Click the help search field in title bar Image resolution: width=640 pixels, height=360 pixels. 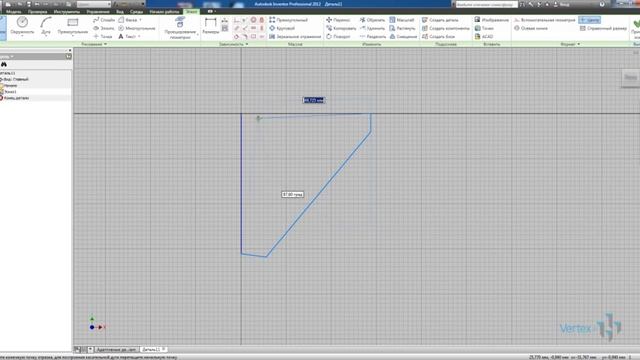(x=487, y=4)
